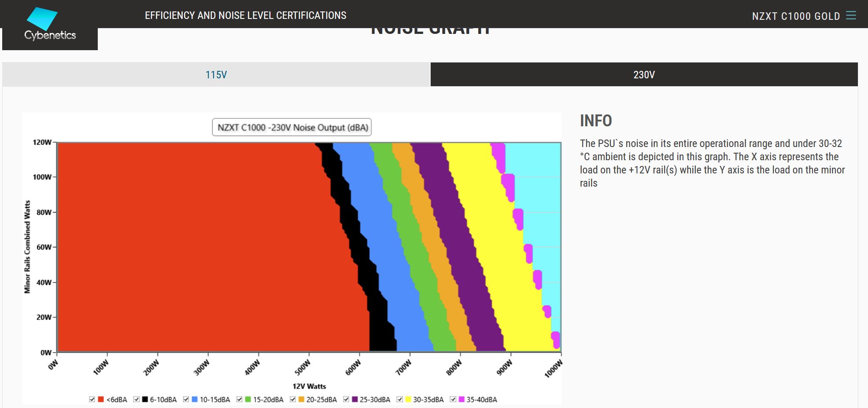Click the <6dBA legend label text
The height and width of the screenshot is (408, 868).
pyautogui.click(x=117, y=400)
